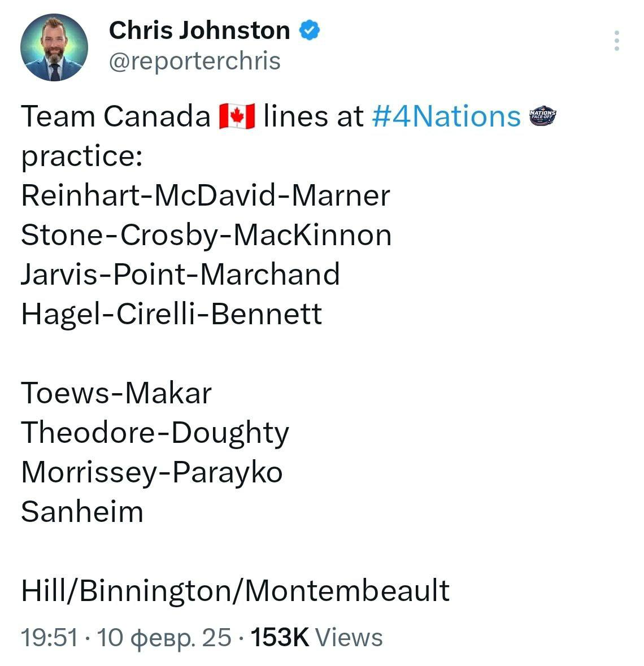Click the Jarvis-Point-Marchand line text
This screenshot has height=666, width=644.
(x=180, y=275)
